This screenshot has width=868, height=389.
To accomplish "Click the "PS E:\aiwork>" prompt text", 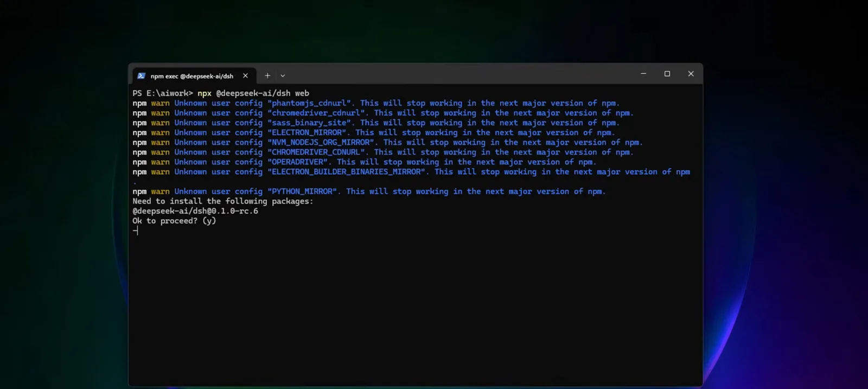I will tap(163, 93).
